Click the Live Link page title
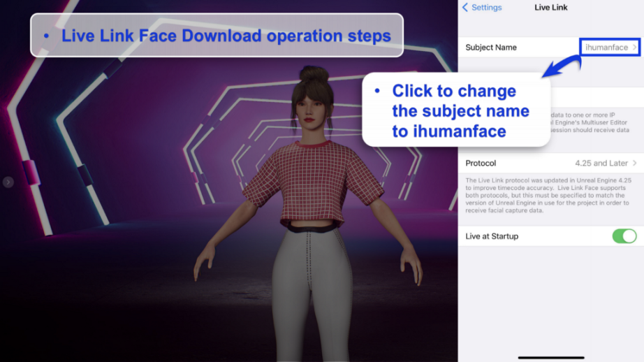 point(550,8)
